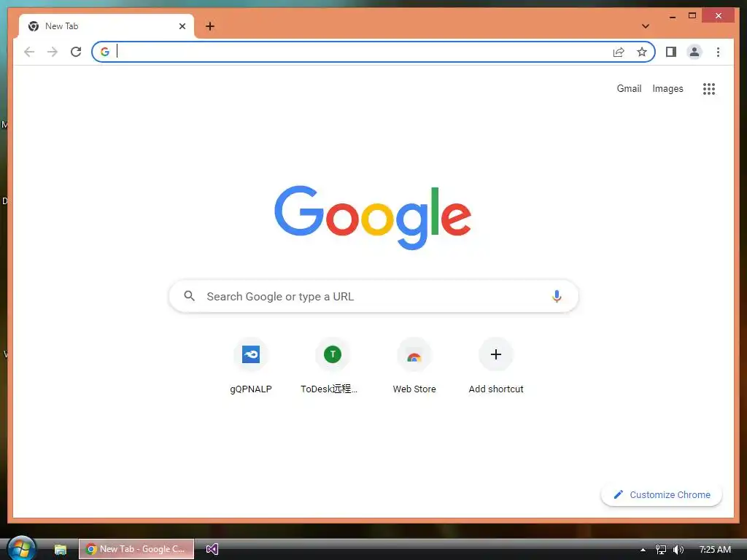Select Chrome New Tab taskbar button

136,549
